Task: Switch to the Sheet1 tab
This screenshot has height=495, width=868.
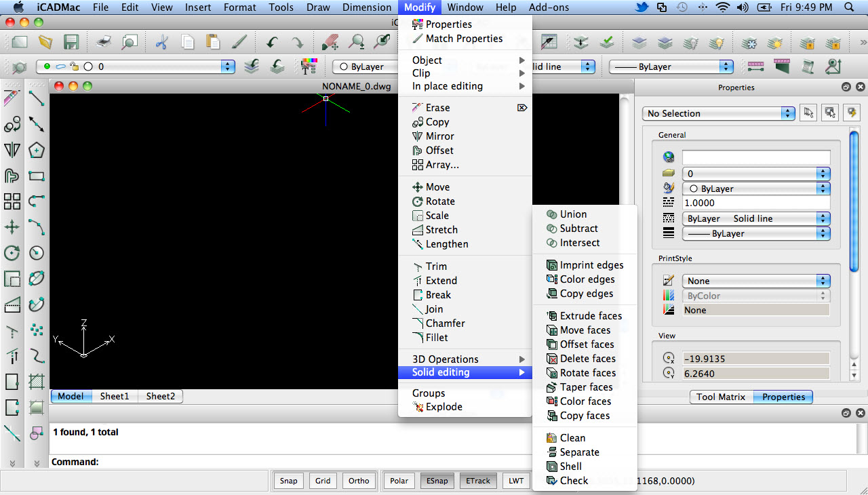Action: point(114,396)
